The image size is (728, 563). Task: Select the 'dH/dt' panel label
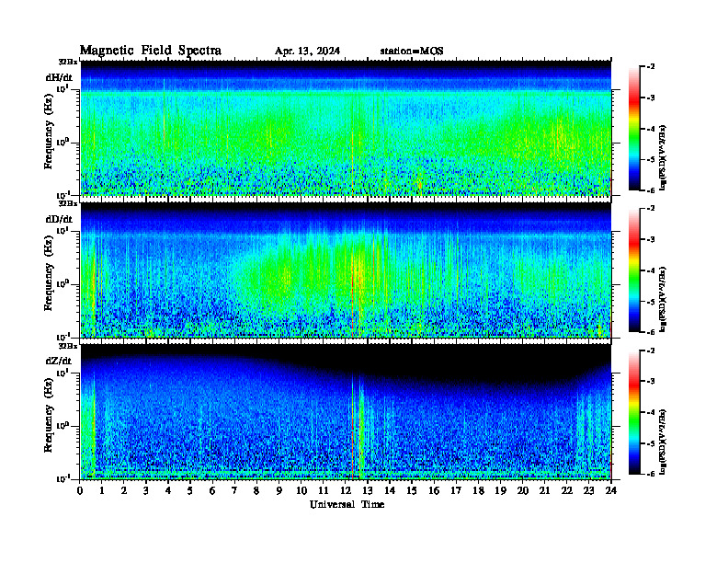click(x=59, y=77)
